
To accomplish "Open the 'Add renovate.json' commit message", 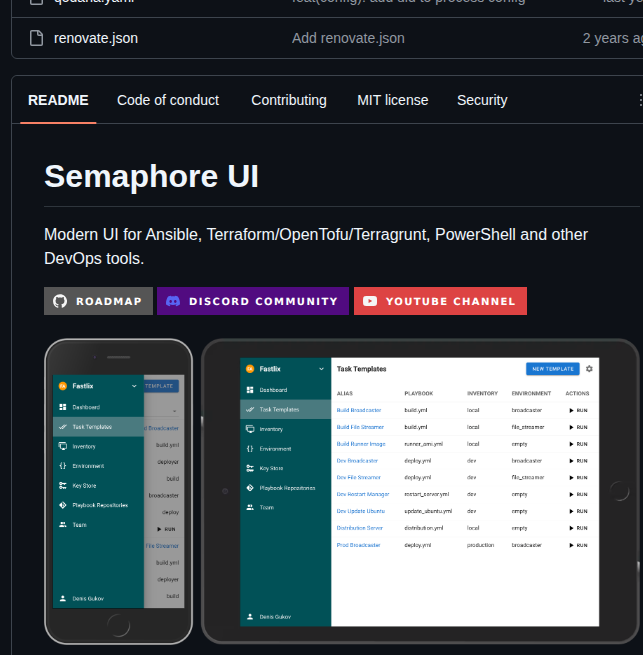I will (x=348, y=38).
